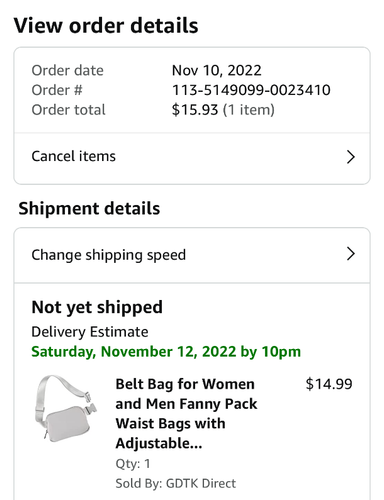Click the Delivery Estimate label

click(90, 332)
